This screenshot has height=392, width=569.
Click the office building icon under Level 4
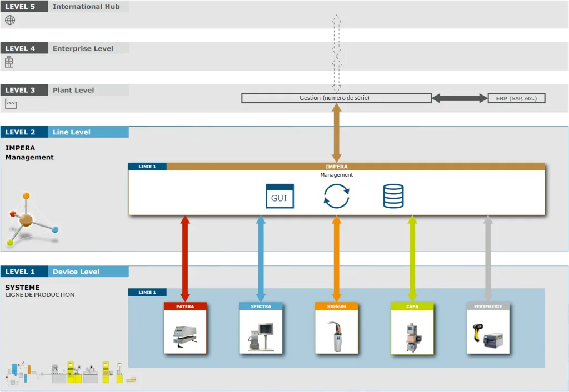pos(9,62)
